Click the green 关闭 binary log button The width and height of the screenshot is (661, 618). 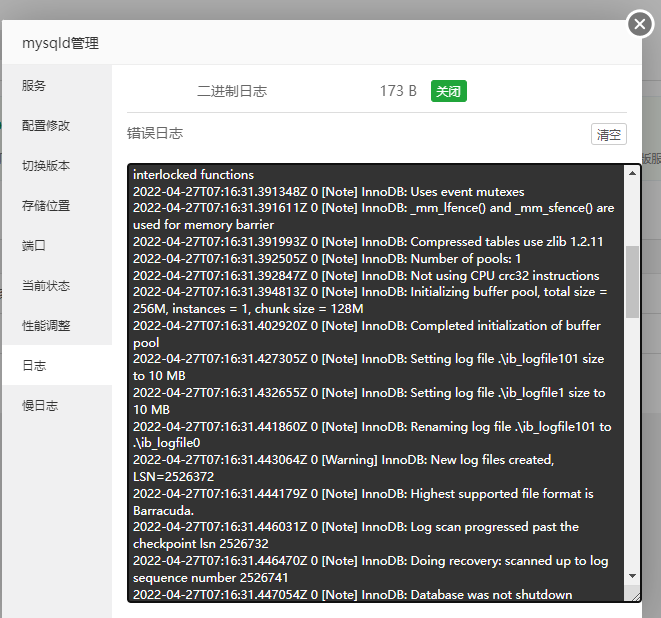(449, 91)
